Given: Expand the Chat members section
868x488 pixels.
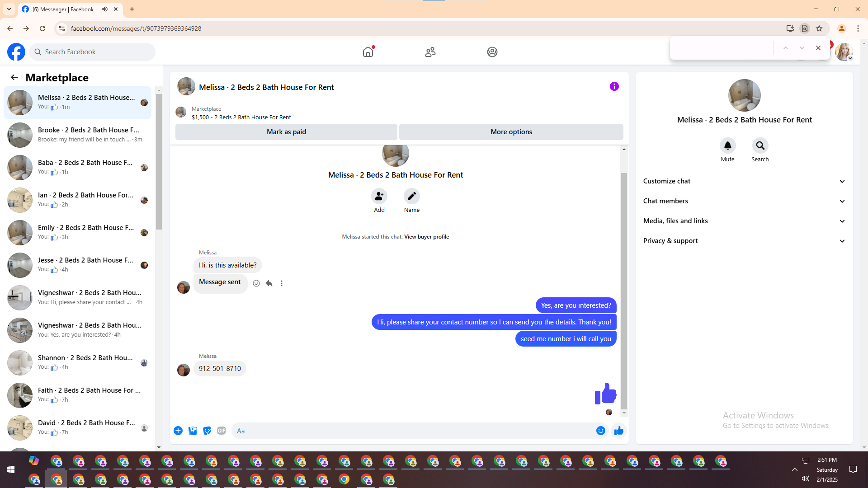Looking at the screenshot, I should (x=744, y=201).
